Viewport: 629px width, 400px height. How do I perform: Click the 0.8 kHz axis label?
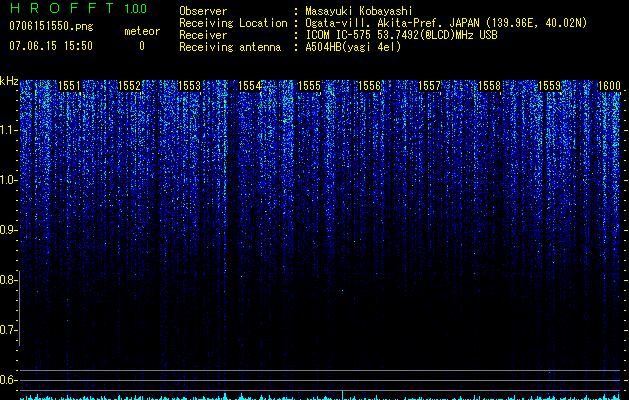coord(8,280)
